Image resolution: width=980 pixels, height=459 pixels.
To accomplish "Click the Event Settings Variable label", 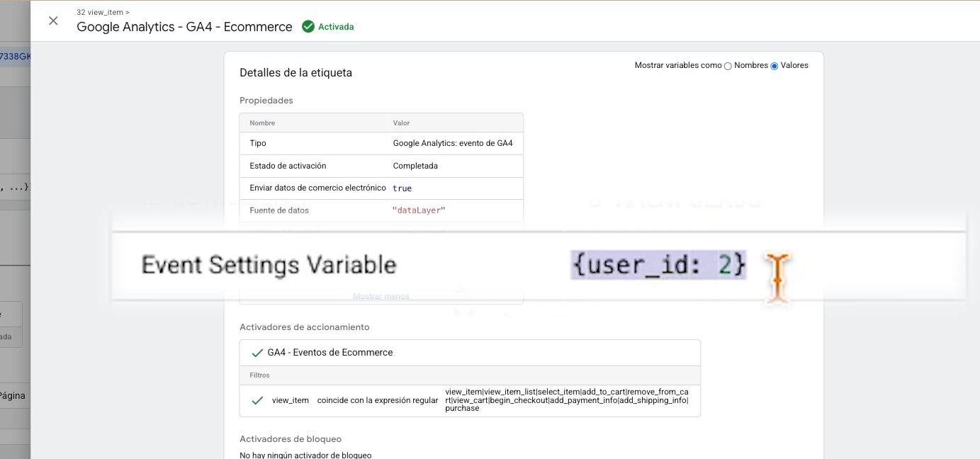I will pos(269,265).
